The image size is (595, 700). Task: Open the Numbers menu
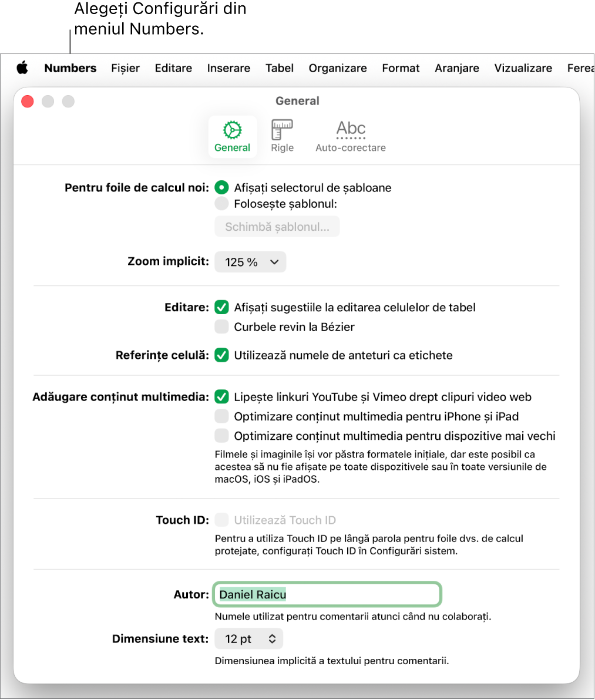[x=70, y=68]
